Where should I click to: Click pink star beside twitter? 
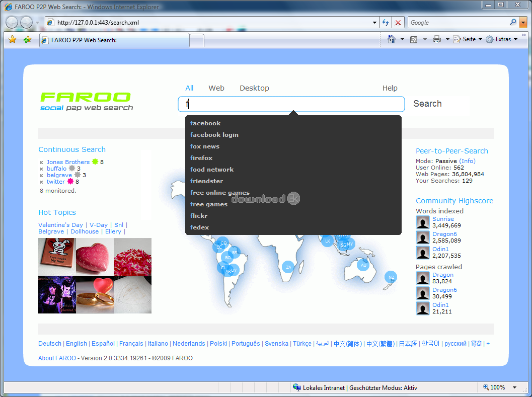[70, 181]
